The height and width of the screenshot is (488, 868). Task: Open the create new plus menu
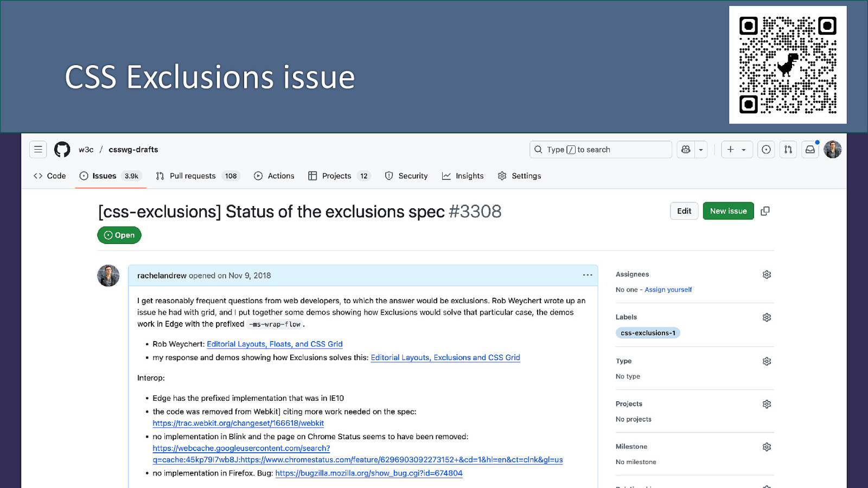click(x=737, y=150)
